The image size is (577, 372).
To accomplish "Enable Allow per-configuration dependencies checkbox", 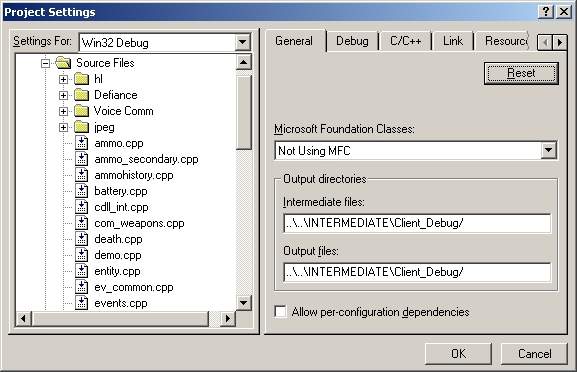I will coord(280,312).
